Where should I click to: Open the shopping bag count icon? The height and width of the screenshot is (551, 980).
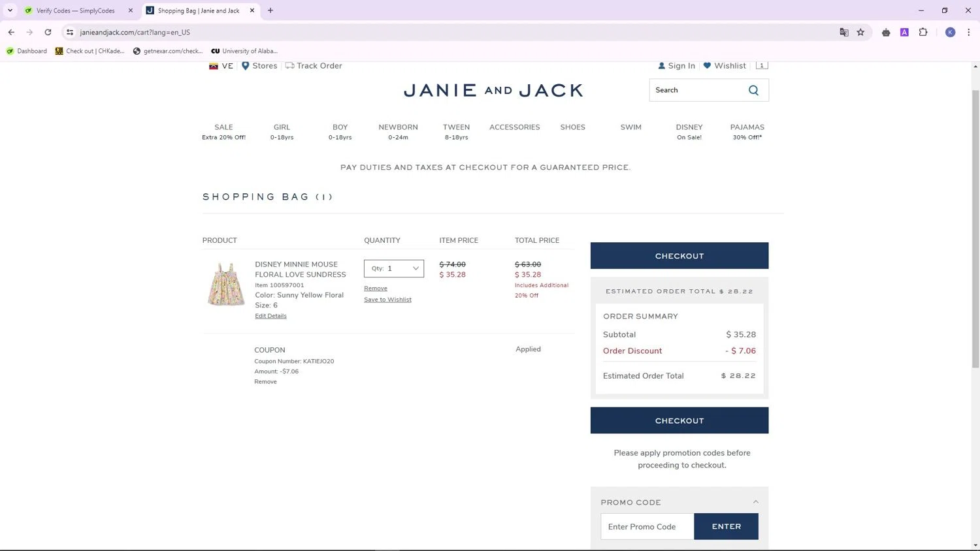tap(762, 65)
